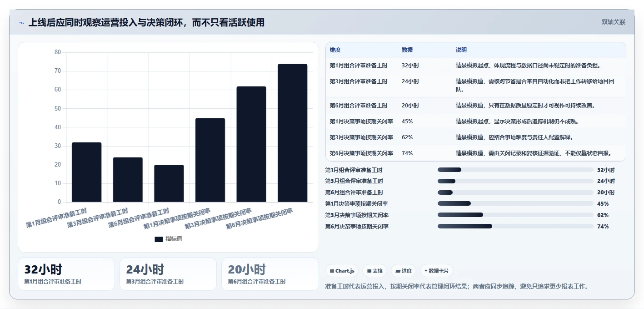Click the 45% progress bar

[x=515, y=203]
